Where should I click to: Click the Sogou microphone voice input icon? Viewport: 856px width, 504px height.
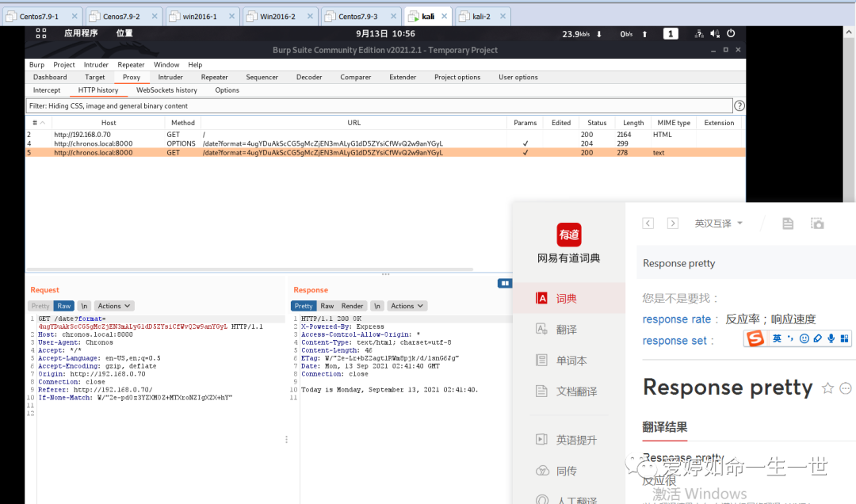(x=831, y=338)
